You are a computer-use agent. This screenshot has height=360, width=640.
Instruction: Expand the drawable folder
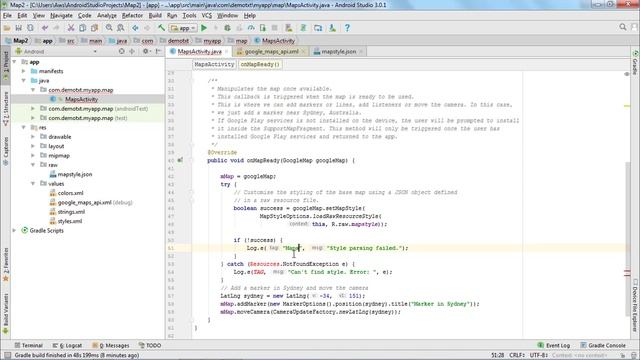click(33, 137)
